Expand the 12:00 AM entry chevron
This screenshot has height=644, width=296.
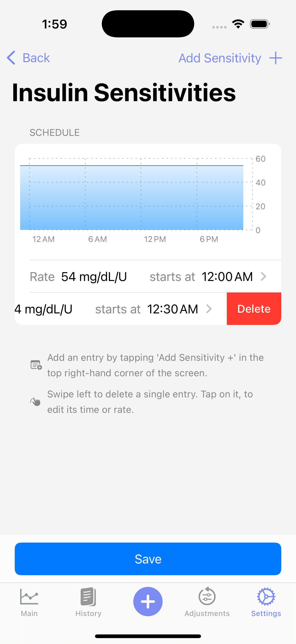[263, 277]
